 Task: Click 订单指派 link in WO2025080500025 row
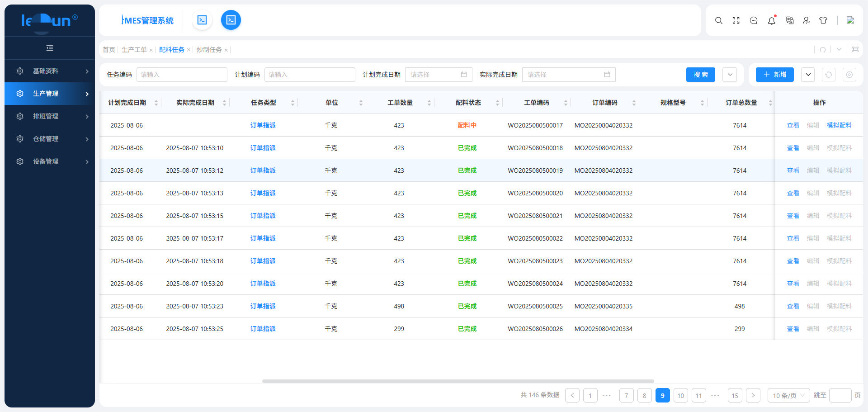(263, 306)
